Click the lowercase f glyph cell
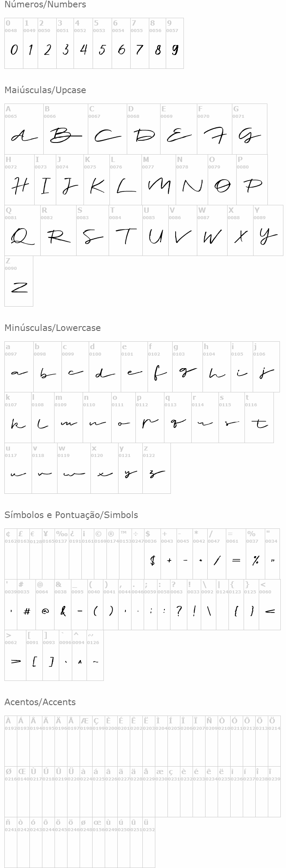286x868 pixels. 160,367
